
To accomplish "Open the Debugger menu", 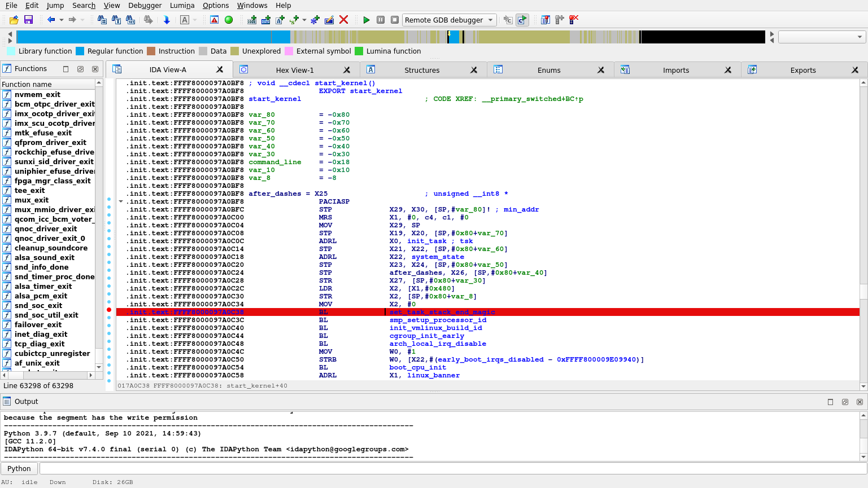I will pyautogui.click(x=145, y=5).
